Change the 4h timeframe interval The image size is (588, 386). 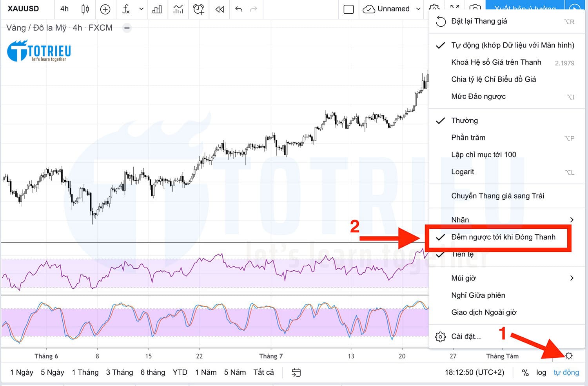64,9
